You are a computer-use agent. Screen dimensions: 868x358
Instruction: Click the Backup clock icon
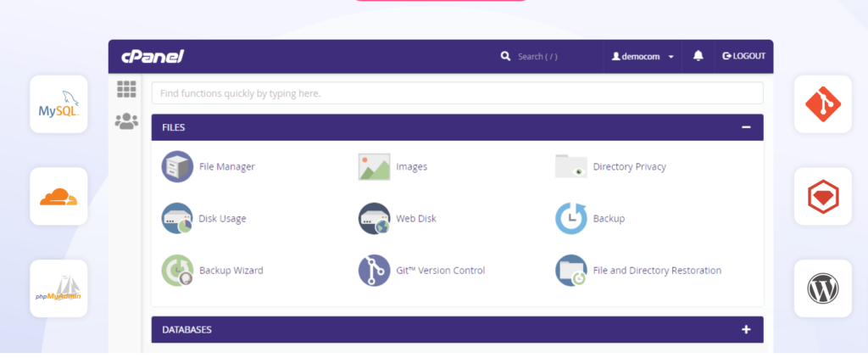[570, 218]
